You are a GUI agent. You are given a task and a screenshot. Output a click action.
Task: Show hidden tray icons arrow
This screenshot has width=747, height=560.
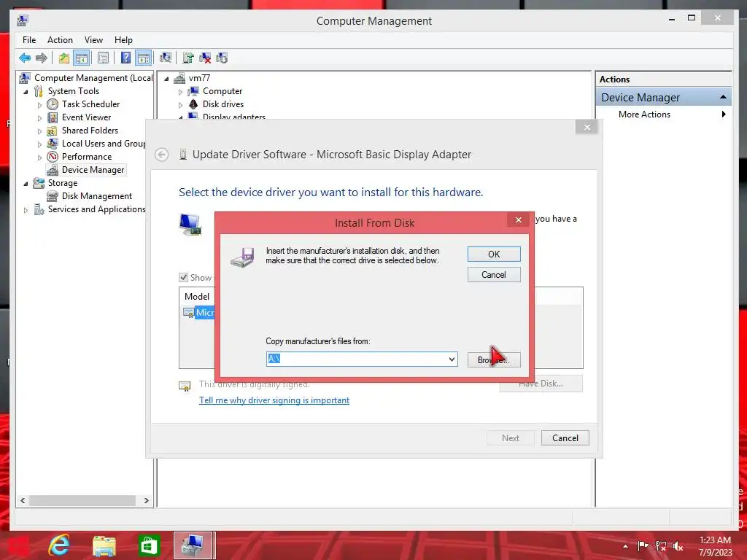[625, 546]
